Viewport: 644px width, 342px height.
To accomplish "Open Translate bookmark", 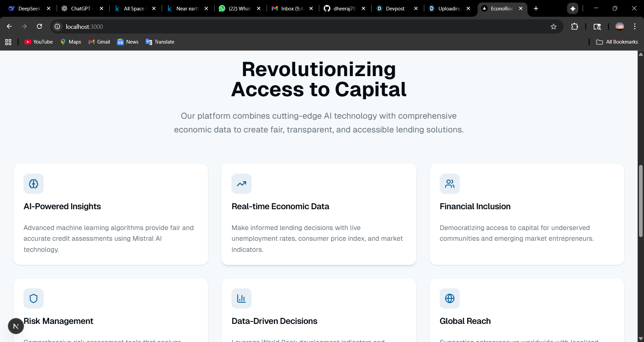I will tap(160, 42).
